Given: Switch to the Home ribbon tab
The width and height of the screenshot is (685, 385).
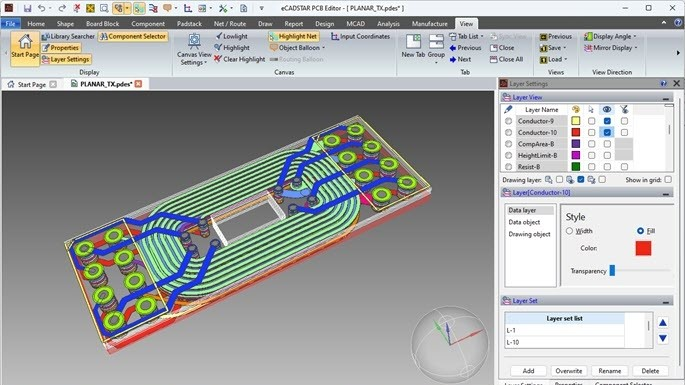Looking at the screenshot, I should pyautogui.click(x=36, y=24).
